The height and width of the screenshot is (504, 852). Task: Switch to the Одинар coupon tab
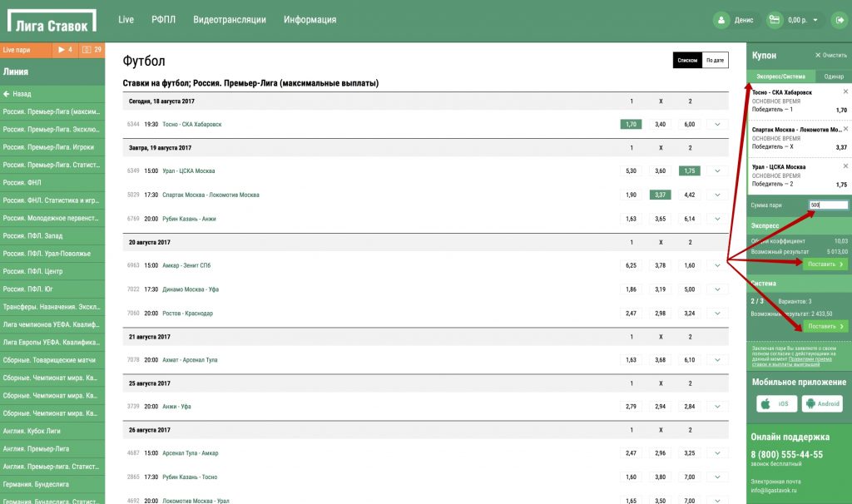pos(833,77)
